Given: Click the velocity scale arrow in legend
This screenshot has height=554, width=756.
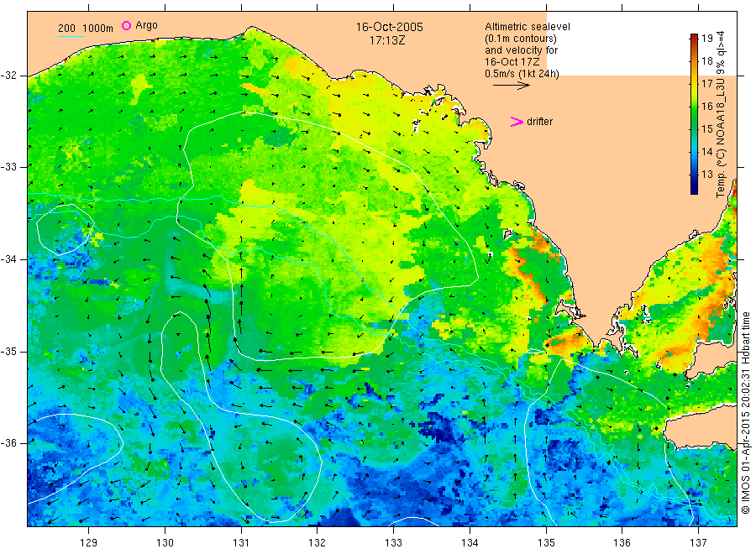Looking at the screenshot, I should (x=511, y=86).
